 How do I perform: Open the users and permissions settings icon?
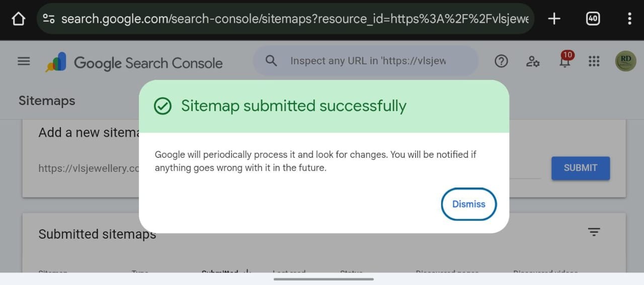click(x=533, y=61)
